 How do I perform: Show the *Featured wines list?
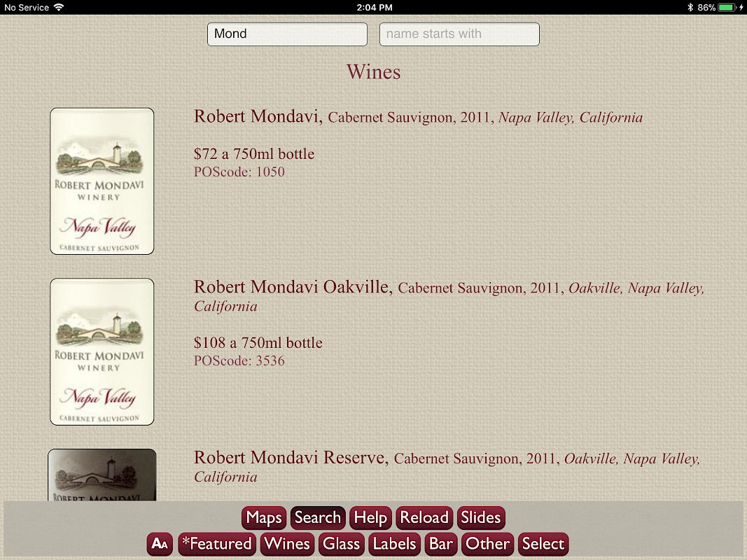click(x=217, y=544)
